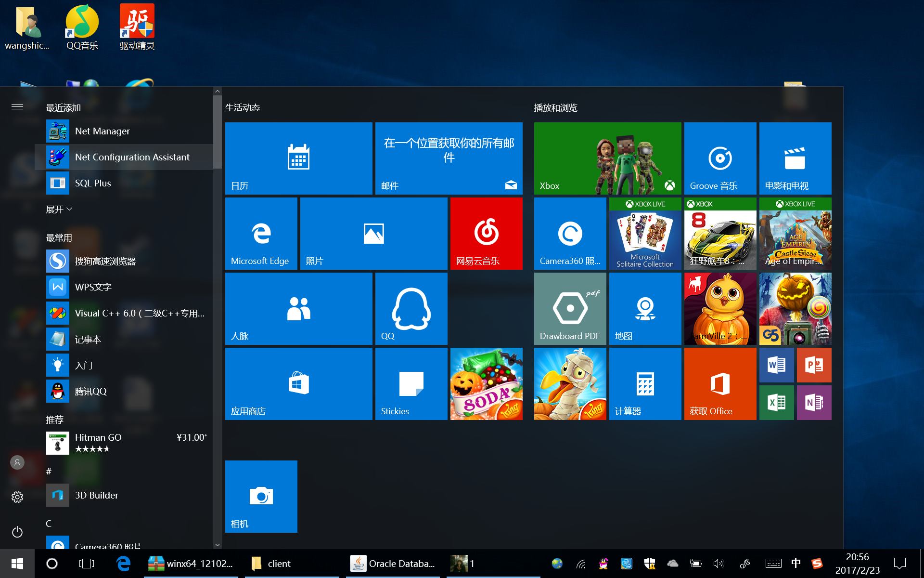924x578 pixels.
Task: Expand the recently added list (展开)
Action: [59, 209]
